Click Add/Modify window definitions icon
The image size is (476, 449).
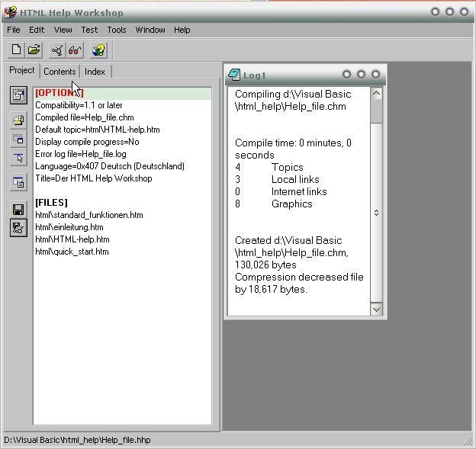tap(18, 139)
